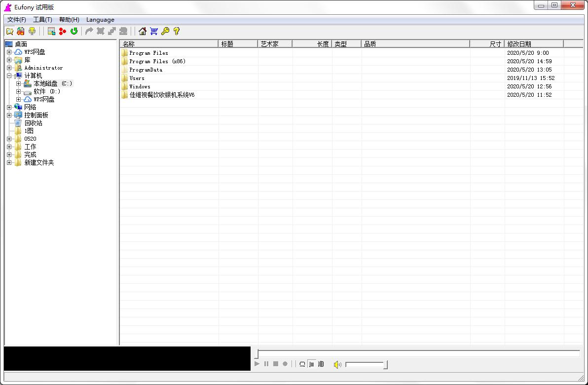Sort by 名称 column header
Screen dimensions: 588x385
(169, 44)
